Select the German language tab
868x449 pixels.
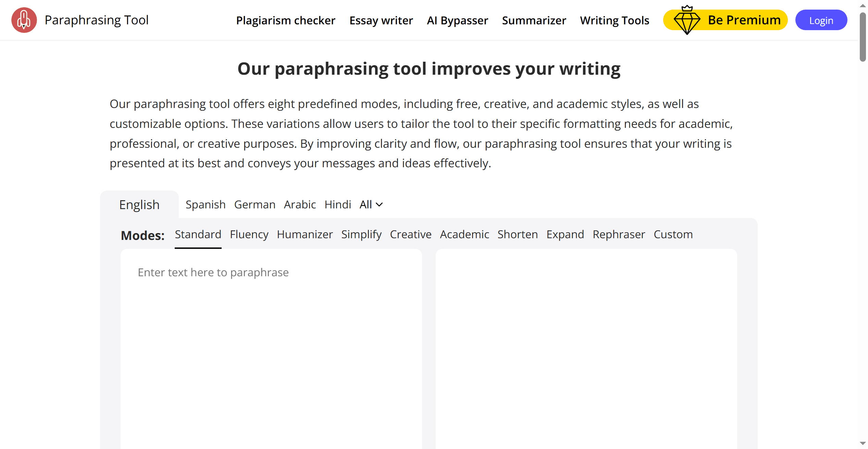click(x=255, y=205)
